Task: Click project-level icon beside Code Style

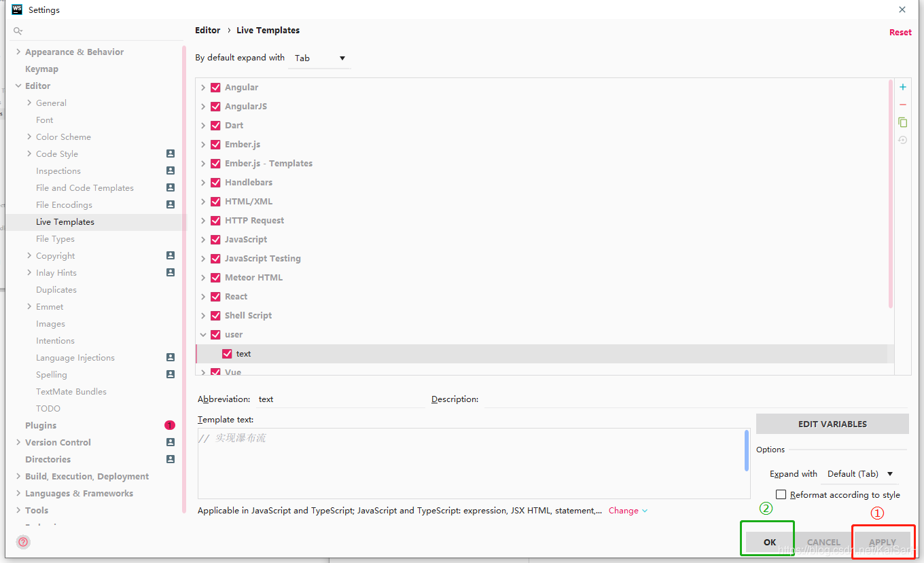Action: tap(171, 153)
